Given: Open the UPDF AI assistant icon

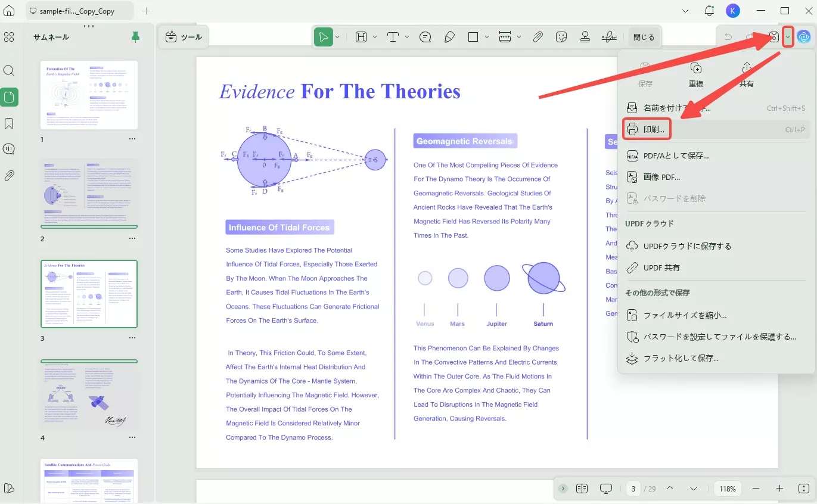Looking at the screenshot, I should (x=804, y=37).
